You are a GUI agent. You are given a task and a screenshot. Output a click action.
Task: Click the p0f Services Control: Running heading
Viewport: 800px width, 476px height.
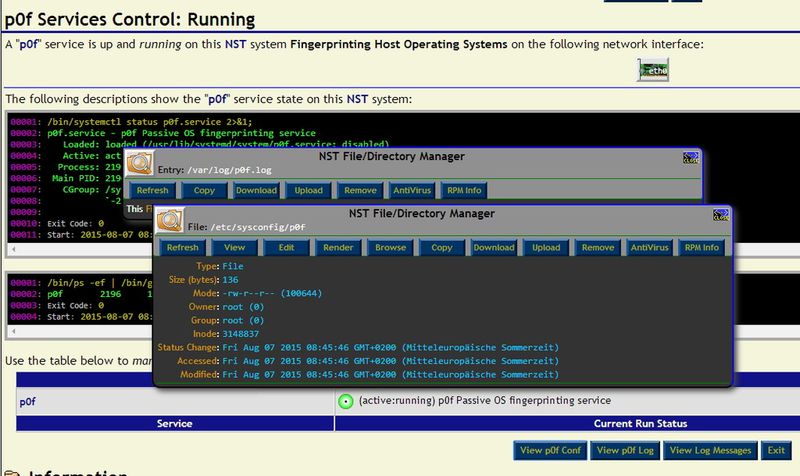[x=130, y=19]
